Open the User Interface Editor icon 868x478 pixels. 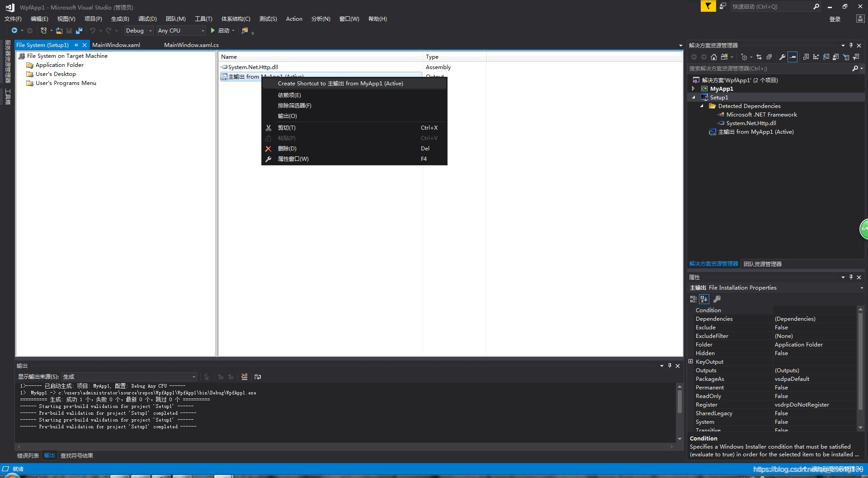[x=835, y=57]
